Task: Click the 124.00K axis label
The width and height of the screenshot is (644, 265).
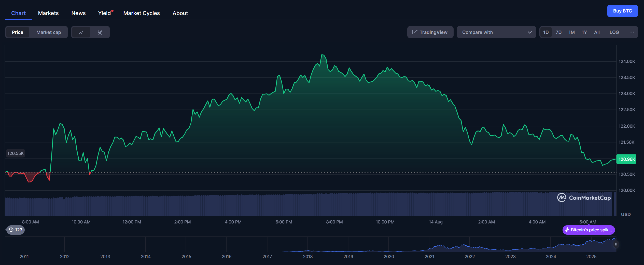Action: [627, 61]
